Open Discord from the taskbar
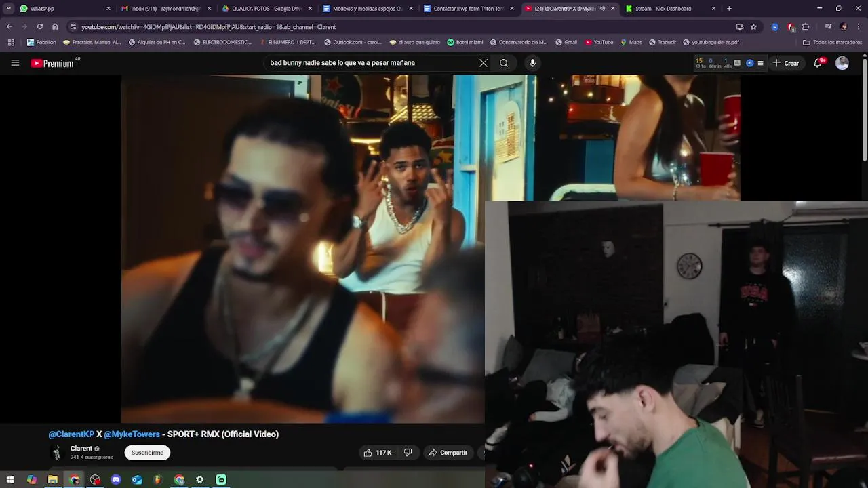The width and height of the screenshot is (868, 488). click(x=116, y=480)
